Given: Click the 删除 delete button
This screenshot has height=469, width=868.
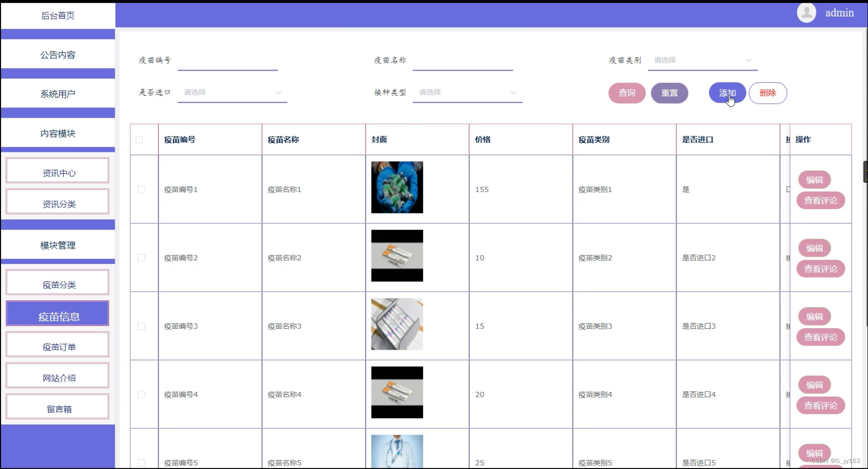Looking at the screenshot, I should click(x=768, y=93).
